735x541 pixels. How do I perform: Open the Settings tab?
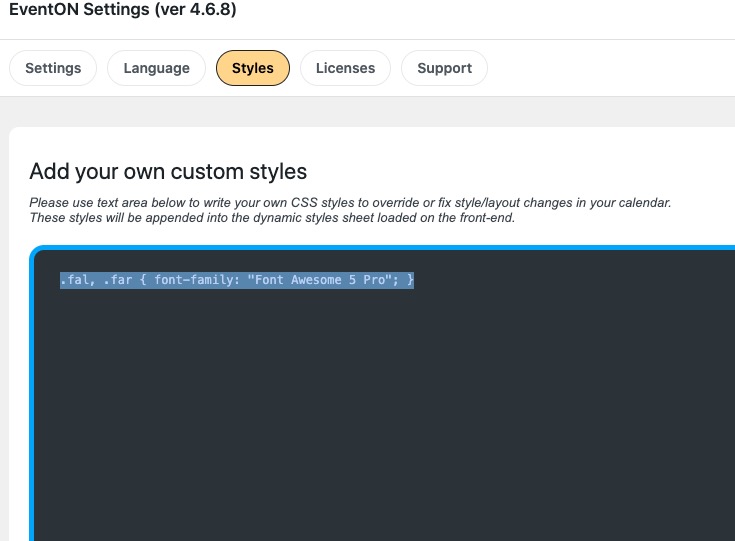pyautogui.click(x=53, y=68)
